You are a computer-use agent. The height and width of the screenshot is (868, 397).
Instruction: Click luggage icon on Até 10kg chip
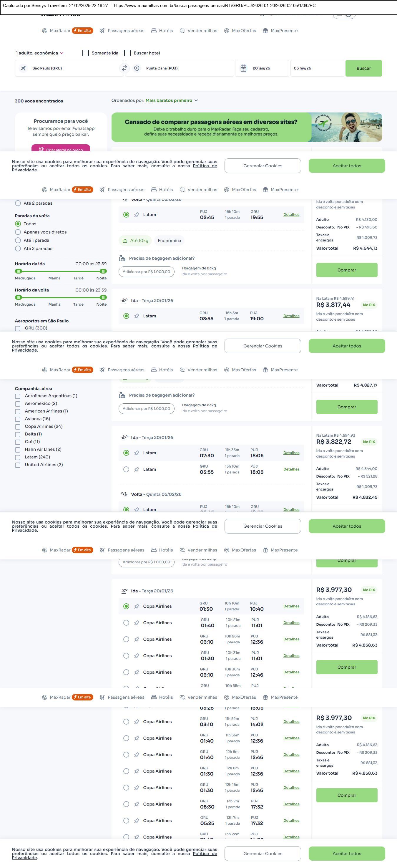[125, 241]
